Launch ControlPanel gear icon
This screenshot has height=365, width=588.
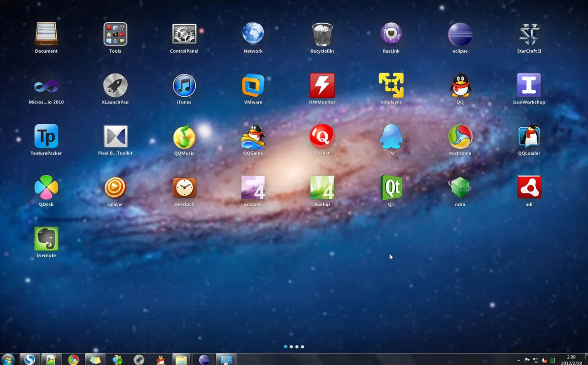click(184, 34)
